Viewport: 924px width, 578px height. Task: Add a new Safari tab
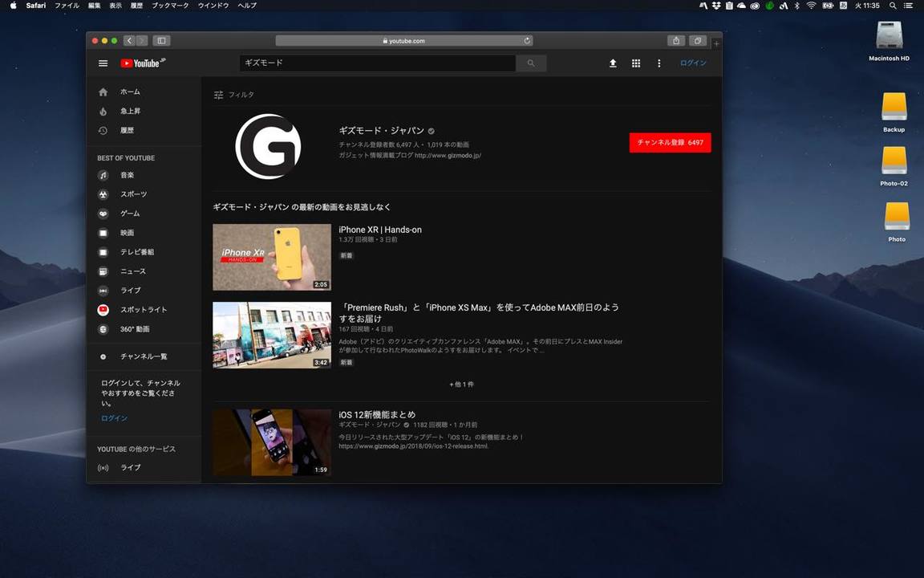pos(716,43)
